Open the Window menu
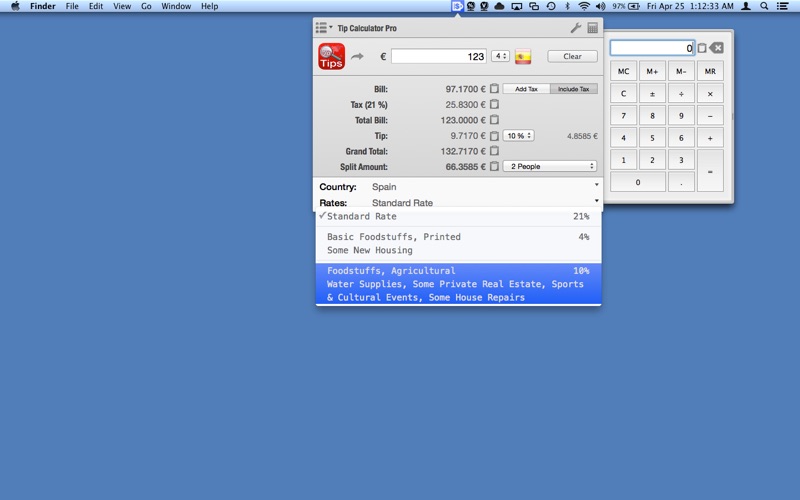Image resolution: width=800 pixels, height=500 pixels. [x=176, y=6]
